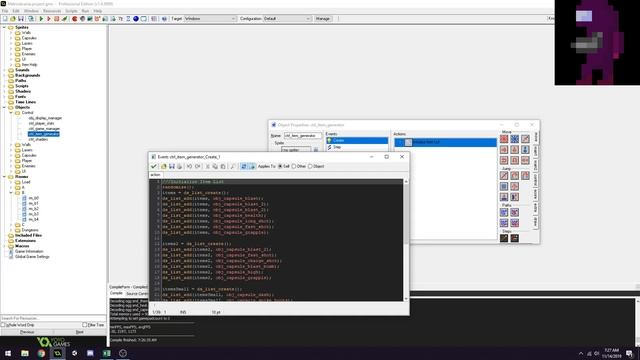Click the red Debug run arrow in main toolbar
The image size is (640, 360).
(49, 19)
